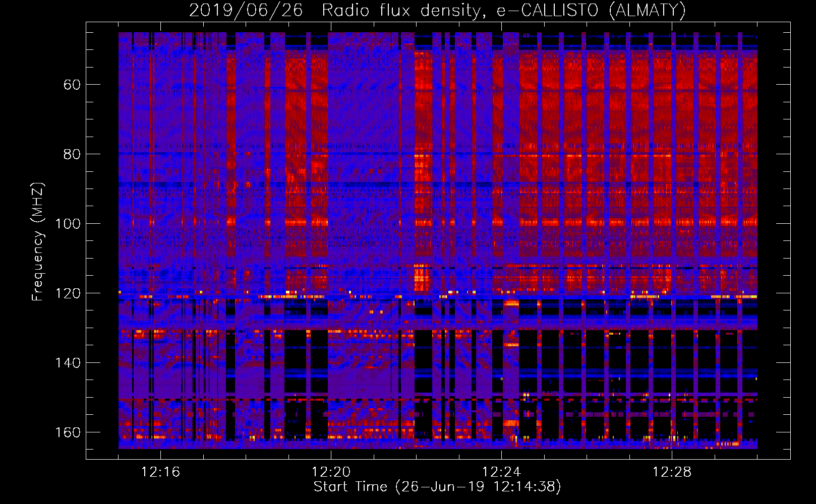Click the 120 frequency tick label
The width and height of the screenshot is (816, 504).
[68, 293]
